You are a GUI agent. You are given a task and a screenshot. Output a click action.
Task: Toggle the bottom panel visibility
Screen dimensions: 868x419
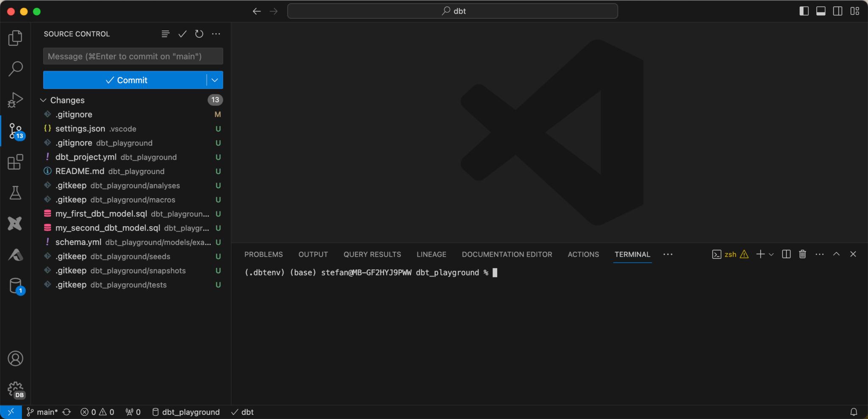[x=821, y=11]
